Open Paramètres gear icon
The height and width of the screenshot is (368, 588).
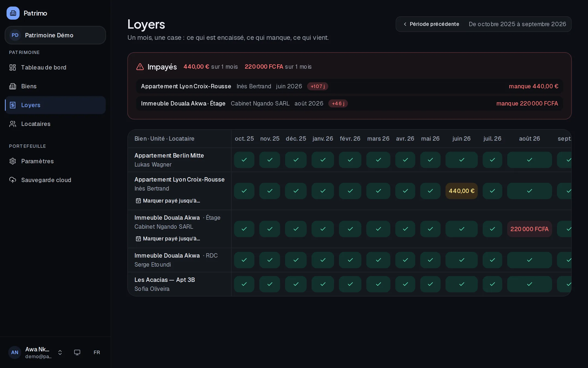pyautogui.click(x=13, y=161)
